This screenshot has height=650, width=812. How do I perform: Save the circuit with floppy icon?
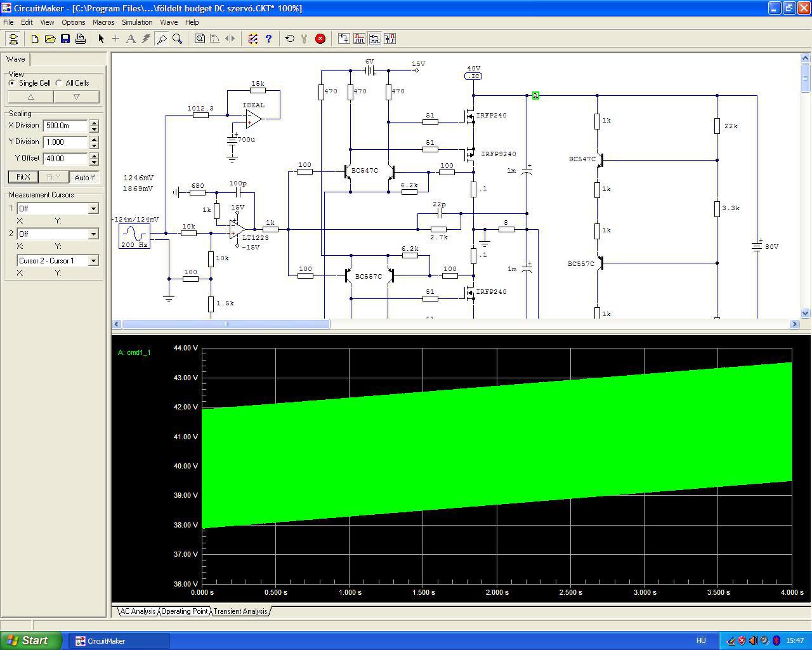[65, 39]
